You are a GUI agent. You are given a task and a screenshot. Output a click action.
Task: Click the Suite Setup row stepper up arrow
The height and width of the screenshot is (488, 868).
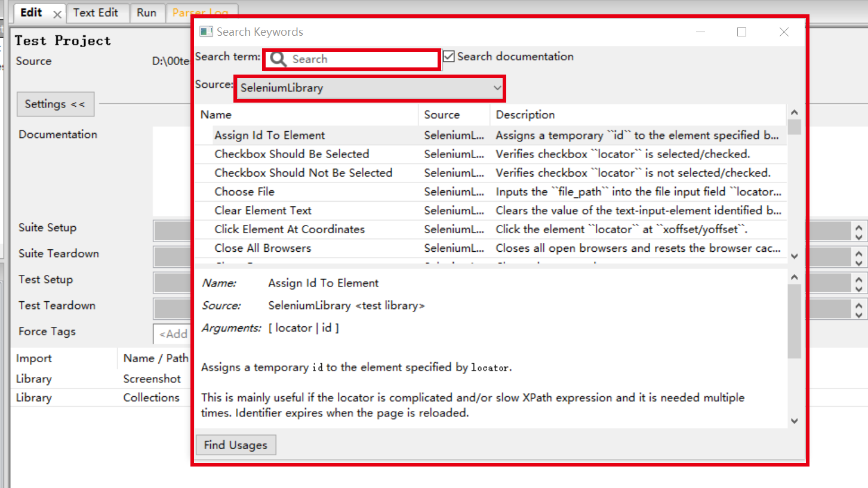859,227
